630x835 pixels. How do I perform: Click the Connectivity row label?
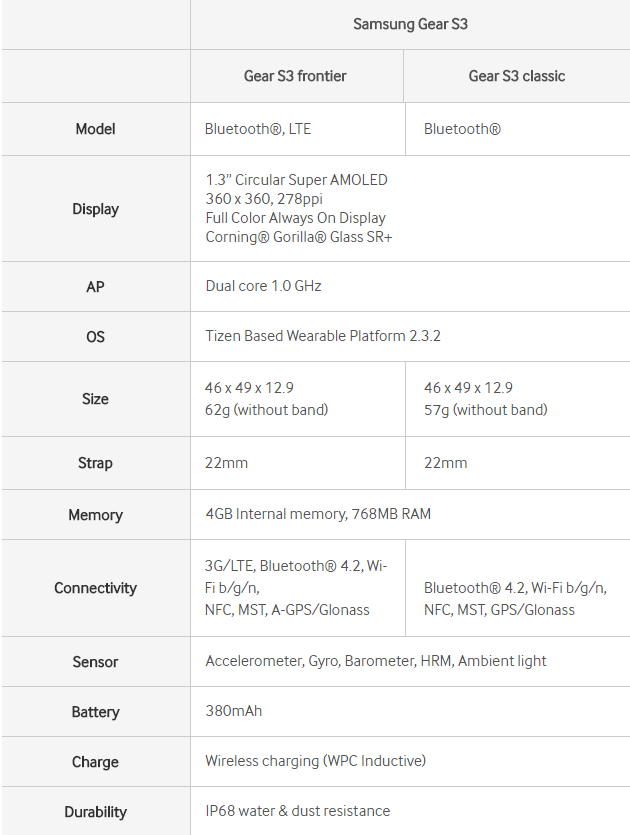click(x=95, y=588)
